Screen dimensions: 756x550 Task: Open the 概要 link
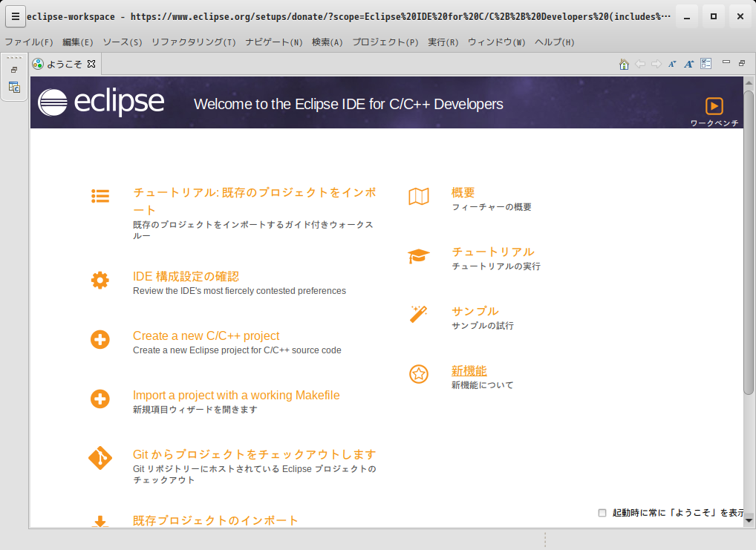(463, 193)
